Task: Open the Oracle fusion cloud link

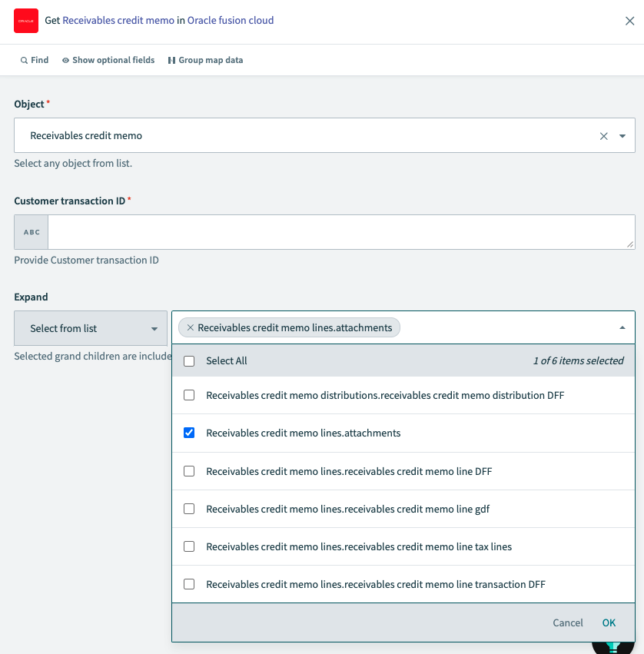Action: point(231,20)
